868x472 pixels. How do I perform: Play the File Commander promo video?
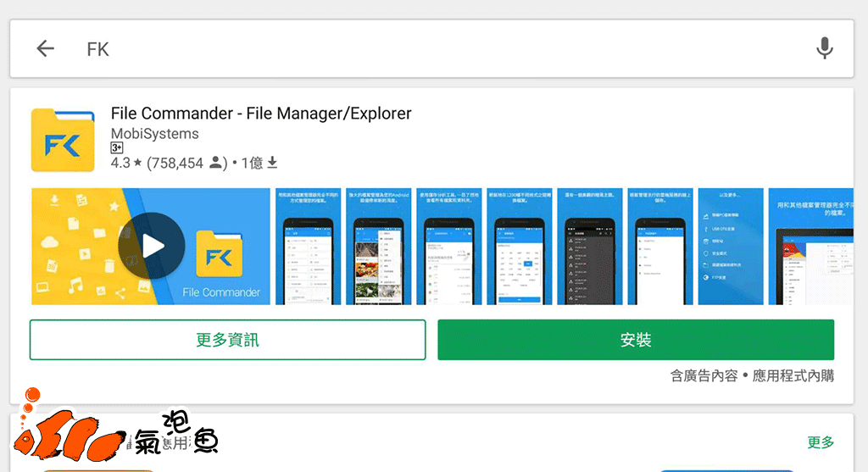coord(151,247)
